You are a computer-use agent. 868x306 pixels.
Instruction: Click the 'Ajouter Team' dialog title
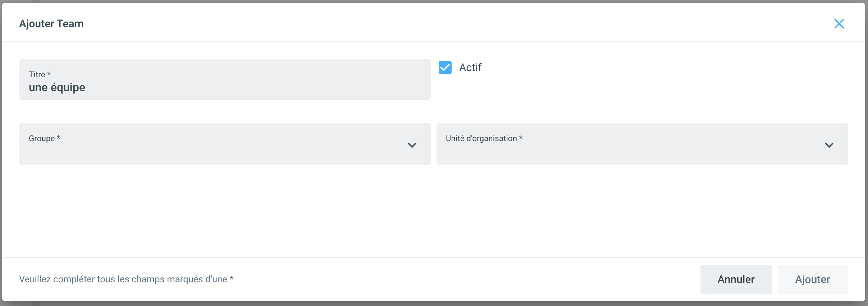(51, 24)
